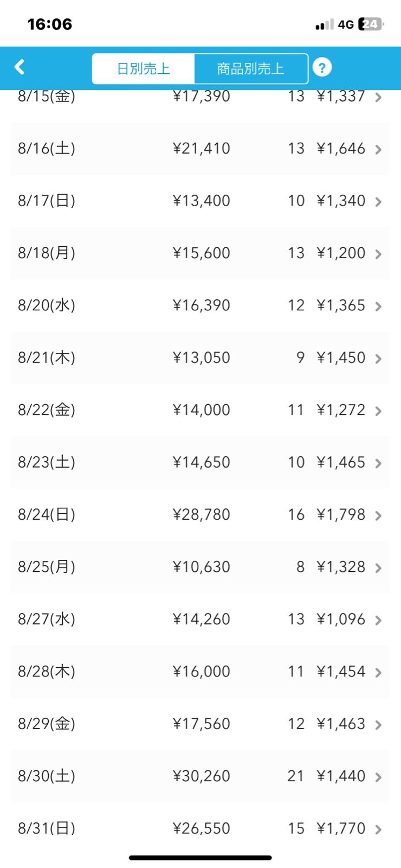The image size is (401, 868).
Task: Expand details chevron for 8/17(日)
Action: coord(378,202)
